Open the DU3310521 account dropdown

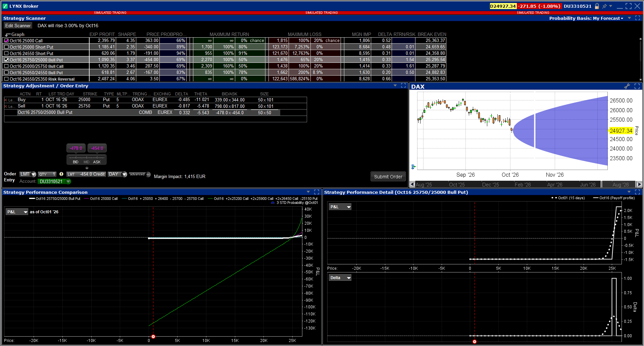55,181
